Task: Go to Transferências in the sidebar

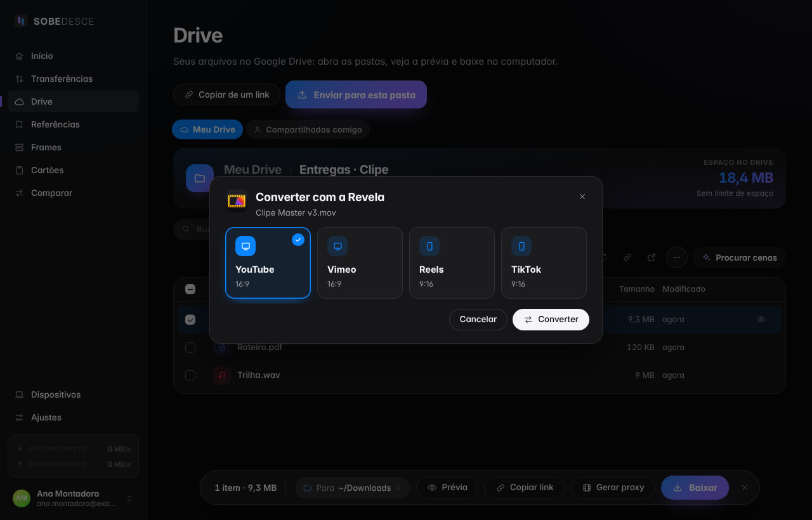Action: 73,79
